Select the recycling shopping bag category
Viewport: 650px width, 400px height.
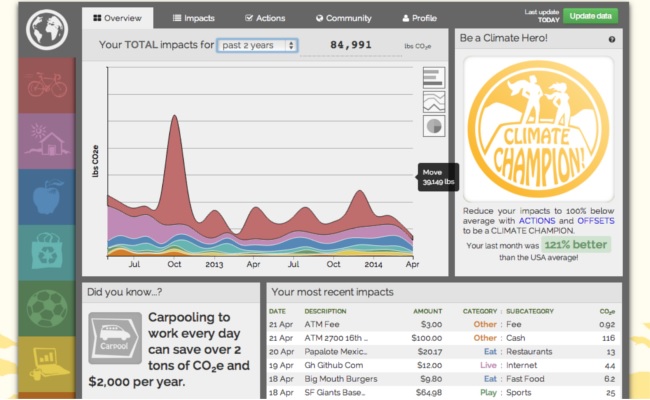pyautogui.click(x=47, y=252)
